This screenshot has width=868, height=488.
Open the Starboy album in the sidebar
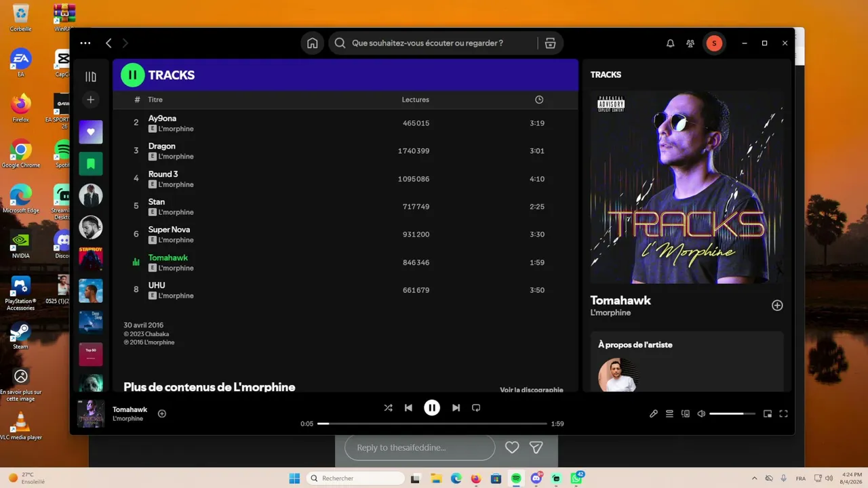point(90,259)
